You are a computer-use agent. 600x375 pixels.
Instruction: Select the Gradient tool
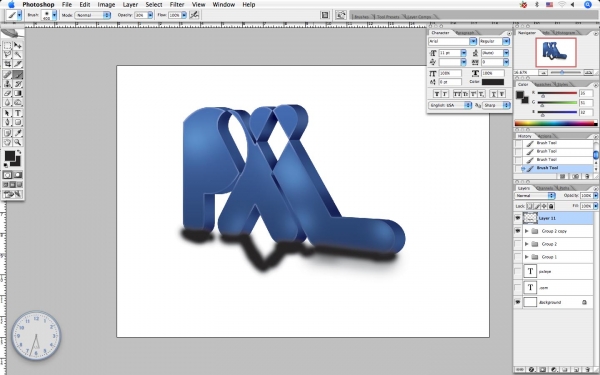pyautogui.click(x=18, y=93)
